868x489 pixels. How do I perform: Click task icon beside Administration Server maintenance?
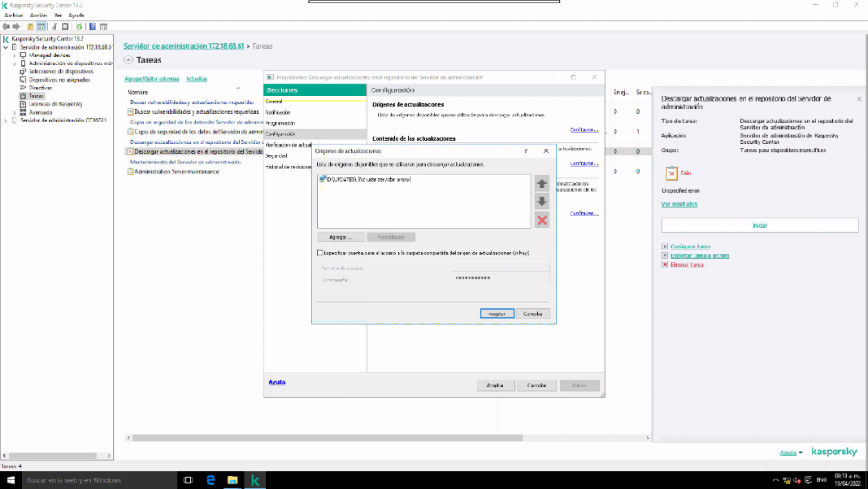click(130, 172)
